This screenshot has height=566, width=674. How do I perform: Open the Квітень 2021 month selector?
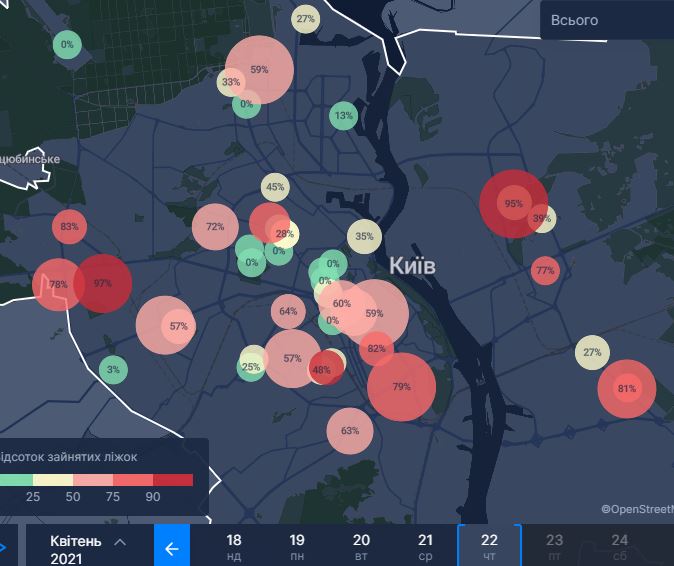(x=90, y=548)
